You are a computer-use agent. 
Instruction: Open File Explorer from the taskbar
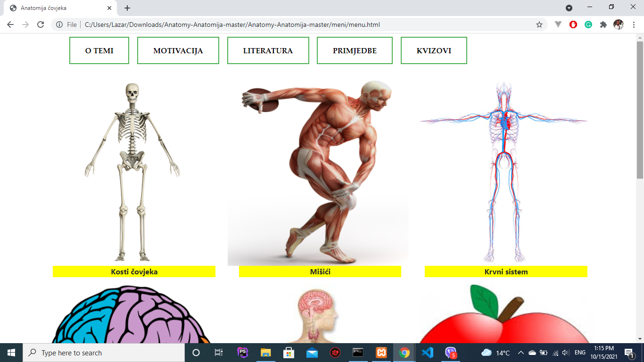coord(265,353)
